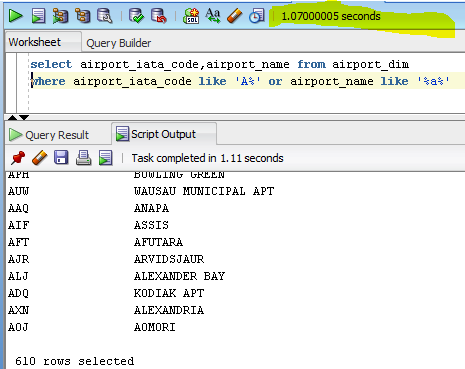Click the AIF output row code
The height and width of the screenshot is (369, 465).
point(19,225)
